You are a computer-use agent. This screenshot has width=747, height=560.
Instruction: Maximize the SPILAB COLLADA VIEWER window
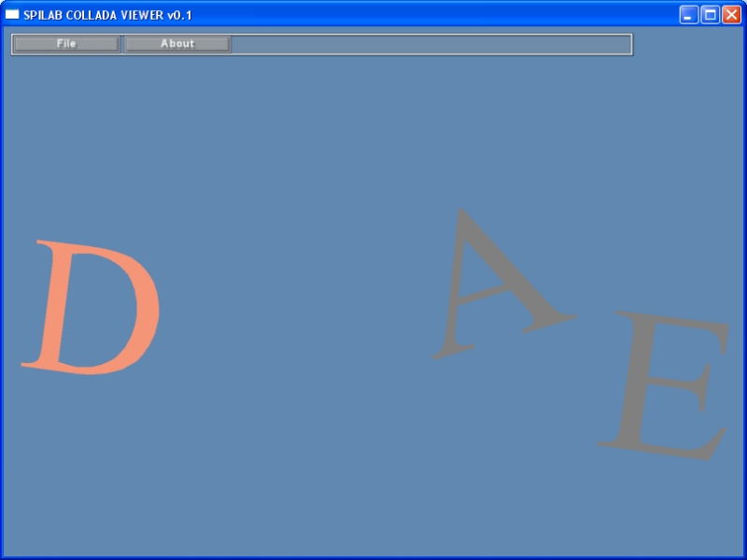pos(710,15)
